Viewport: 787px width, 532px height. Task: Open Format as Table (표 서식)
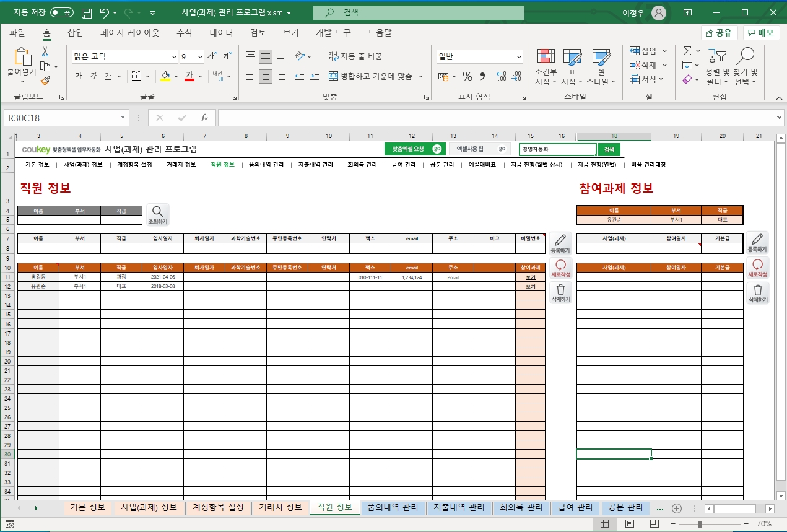572,68
